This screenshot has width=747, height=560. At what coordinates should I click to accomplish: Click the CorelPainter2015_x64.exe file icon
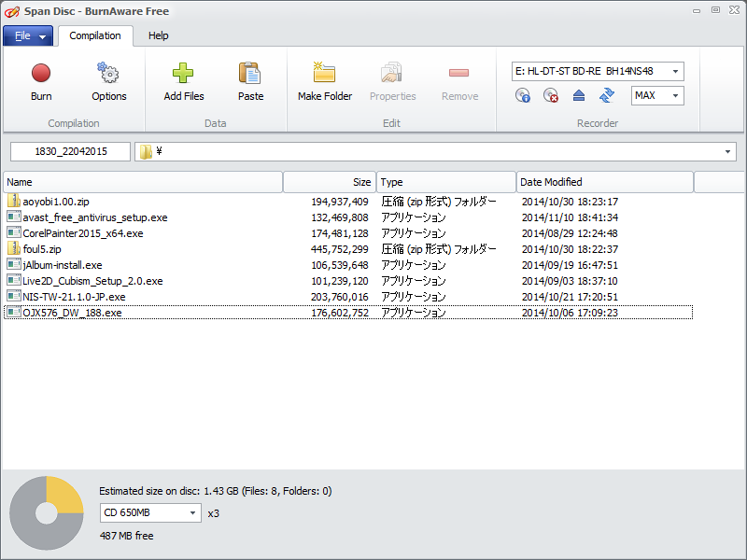[14, 232]
